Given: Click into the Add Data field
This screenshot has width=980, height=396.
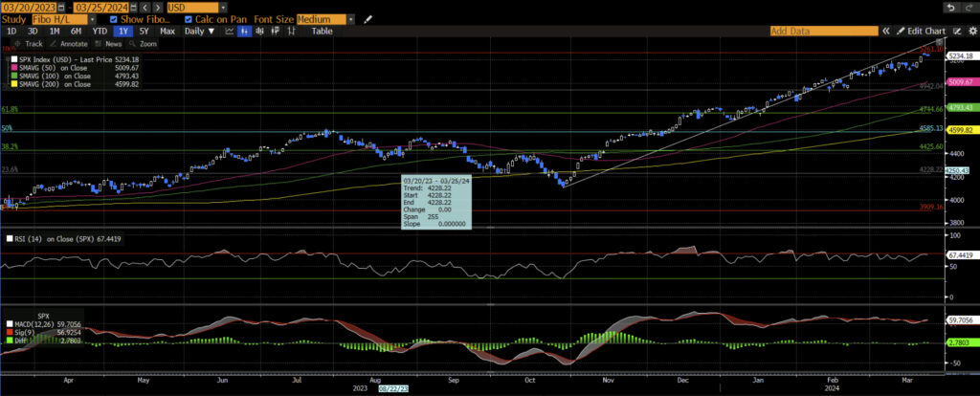Looking at the screenshot, I should 823,31.
